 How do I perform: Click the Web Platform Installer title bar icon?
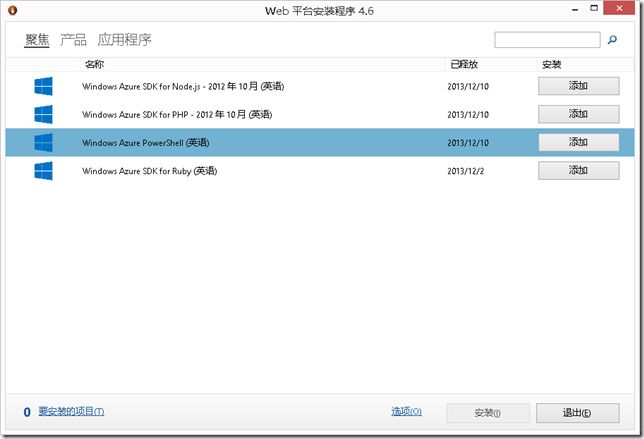tap(13, 10)
